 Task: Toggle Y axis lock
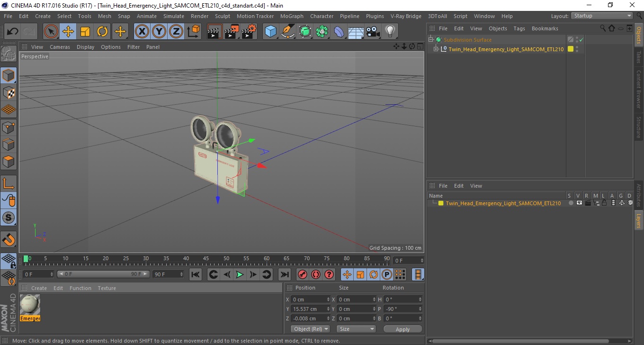click(x=159, y=32)
